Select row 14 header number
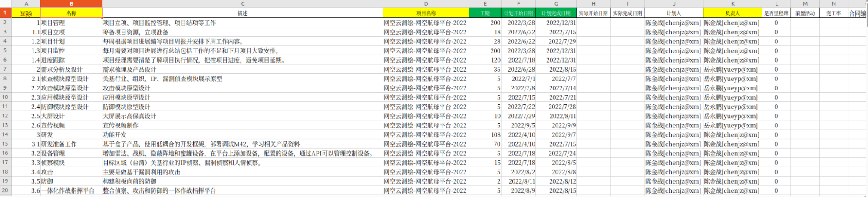868x197 pixels. tap(5, 134)
